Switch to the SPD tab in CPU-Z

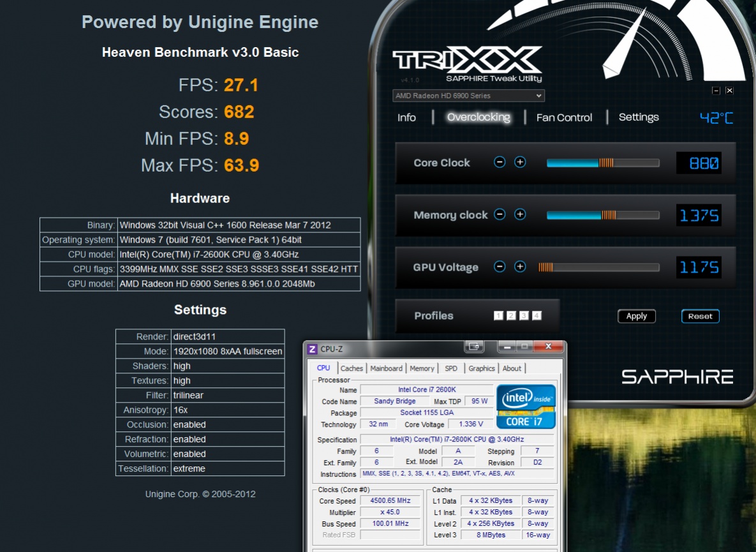click(451, 368)
